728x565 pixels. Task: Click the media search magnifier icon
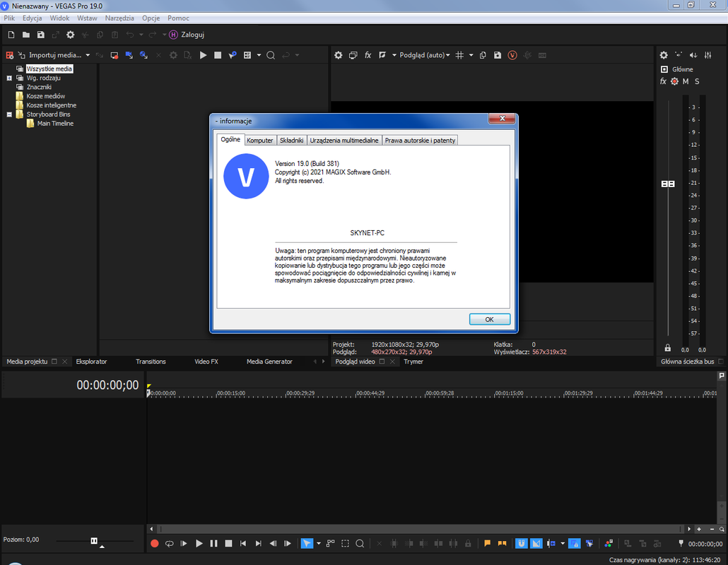(271, 55)
